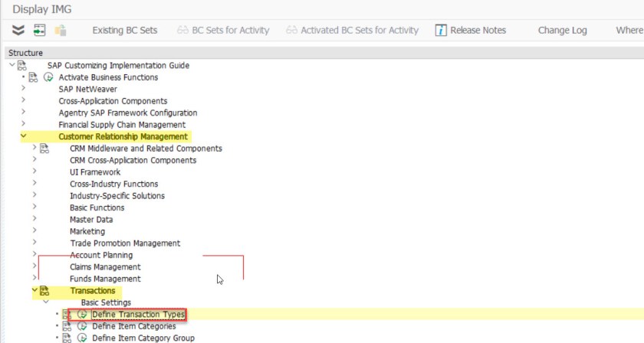Click the glasses icon beside Activated BC Sets

tap(291, 30)
